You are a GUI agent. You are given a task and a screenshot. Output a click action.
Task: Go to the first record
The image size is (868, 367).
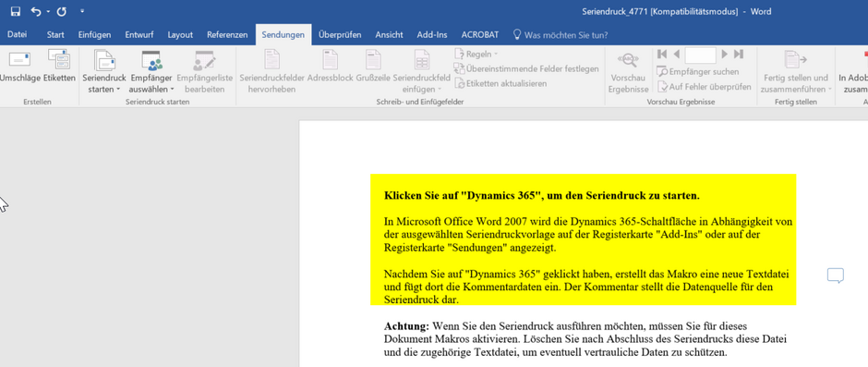662,55
